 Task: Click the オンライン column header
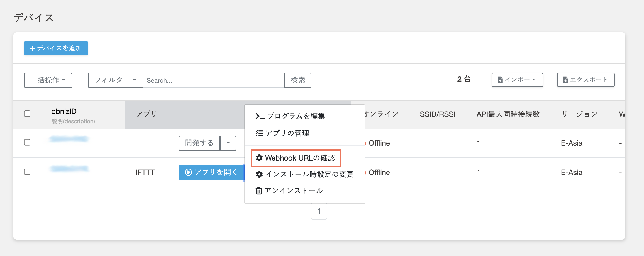pos(382,114)
